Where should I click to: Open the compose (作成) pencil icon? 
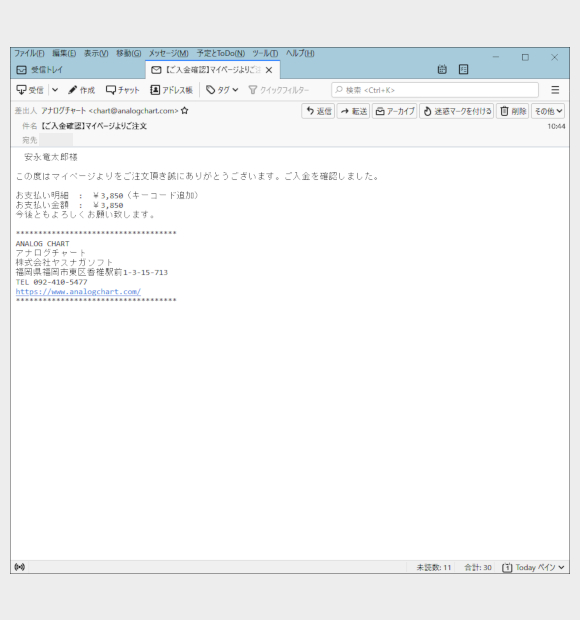pos(72,90)
